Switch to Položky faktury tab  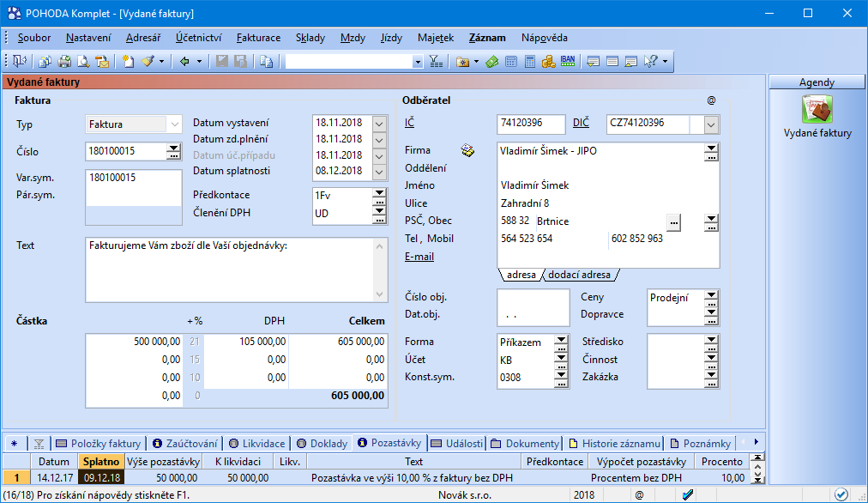pyautogui.click(x=99, y=444)
